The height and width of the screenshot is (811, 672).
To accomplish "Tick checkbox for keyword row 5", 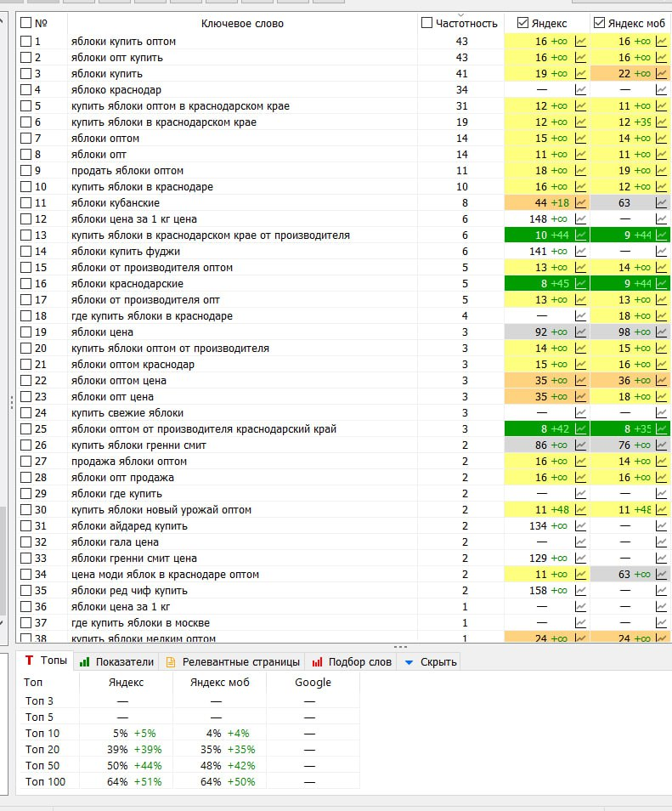I will point(25,106).
